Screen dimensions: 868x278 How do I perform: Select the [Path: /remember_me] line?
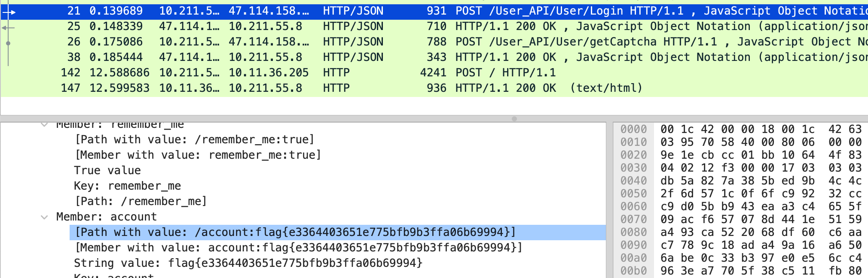(141, 202)
